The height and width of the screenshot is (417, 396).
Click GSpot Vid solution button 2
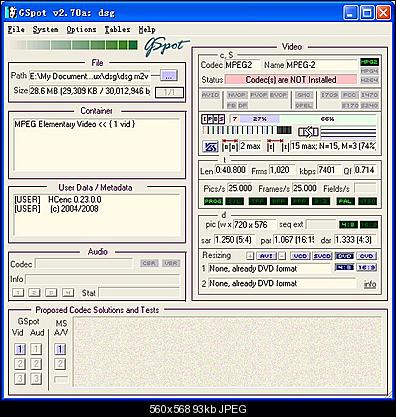pyautogui.click(x=20, y=364)
